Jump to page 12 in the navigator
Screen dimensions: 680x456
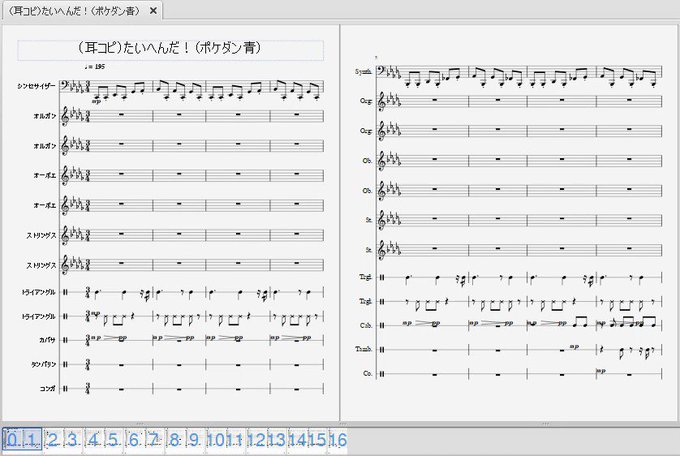point(256,440)
